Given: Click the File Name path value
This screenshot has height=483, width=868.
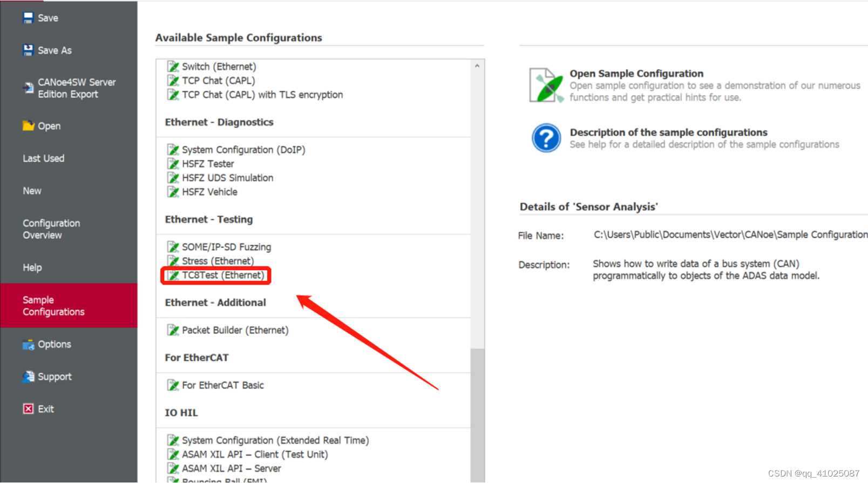Looking at the screenshot, I should point(731,234).
